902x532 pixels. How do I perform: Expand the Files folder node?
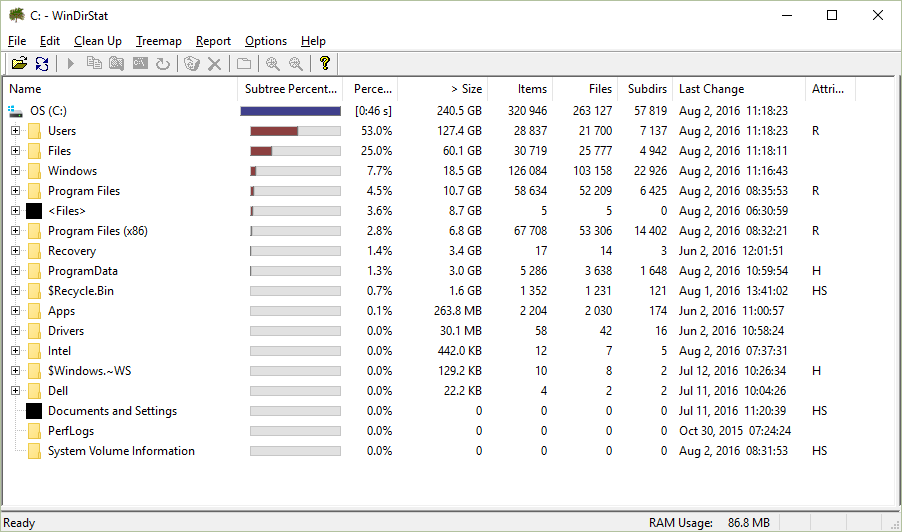click(16, 151)
